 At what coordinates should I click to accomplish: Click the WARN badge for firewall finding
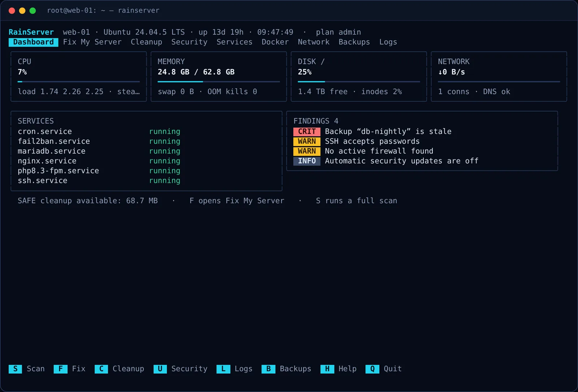coord(307,151)
